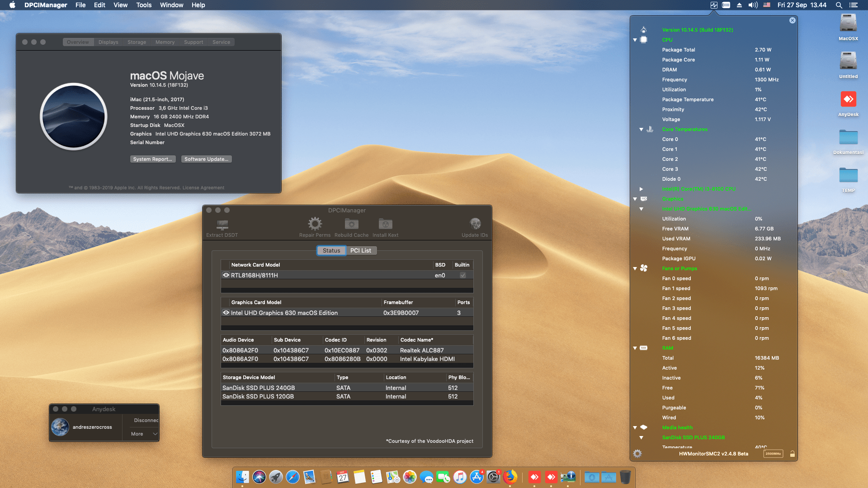Click the lock icon in HWMonitor footer
The image size is (868, 488).
coord(792,454)
